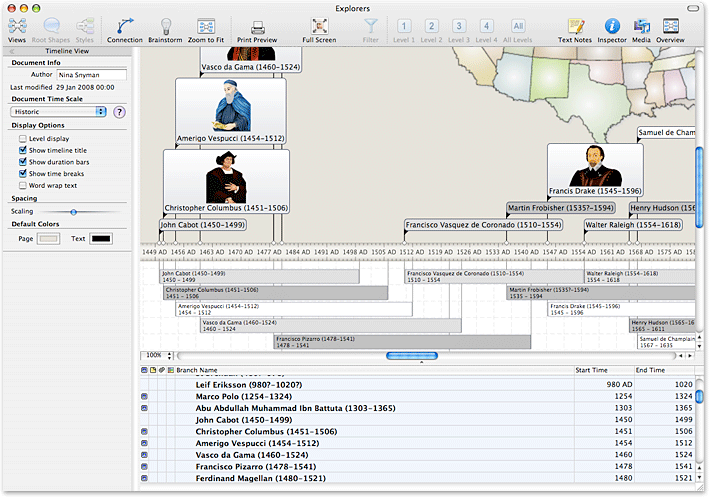710x498 pixels.
Task: Click the Vasco da Gama duration bar
Action: pyautogui.click(x=331, y=326)
